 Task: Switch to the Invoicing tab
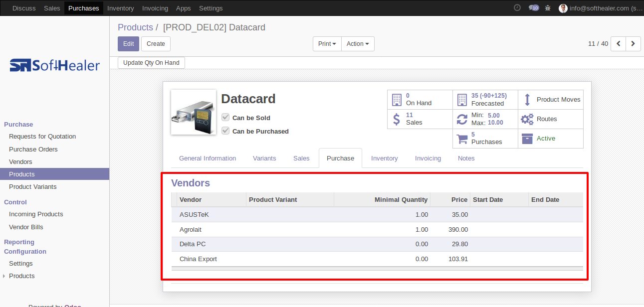tap(428, 158)
